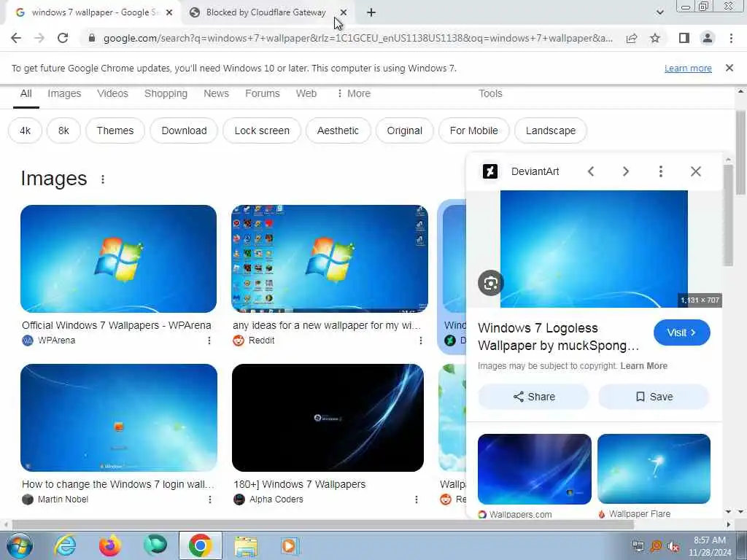Open the Reddit desktop wallpaper thumbnail

pyautogui.click(x=330, y=259)
